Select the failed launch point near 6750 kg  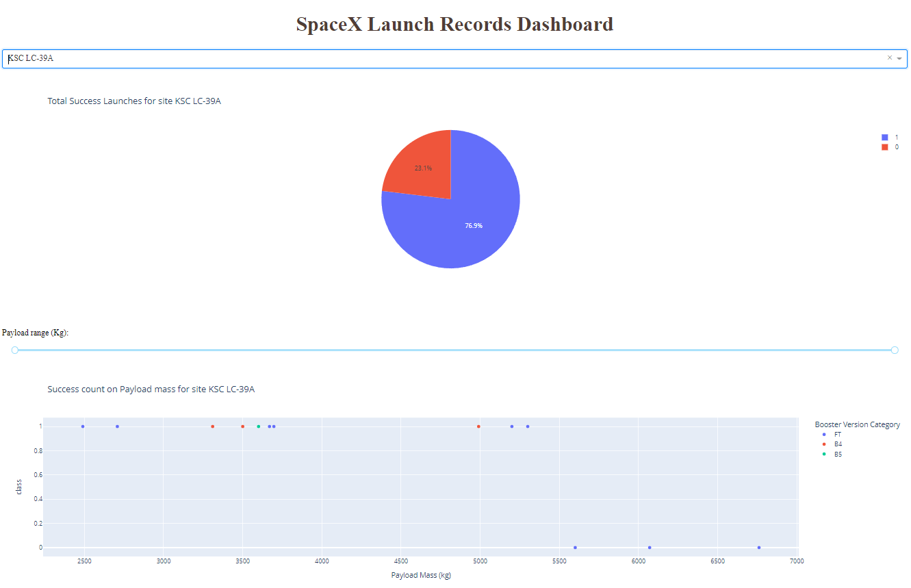(x=759, y=548)
